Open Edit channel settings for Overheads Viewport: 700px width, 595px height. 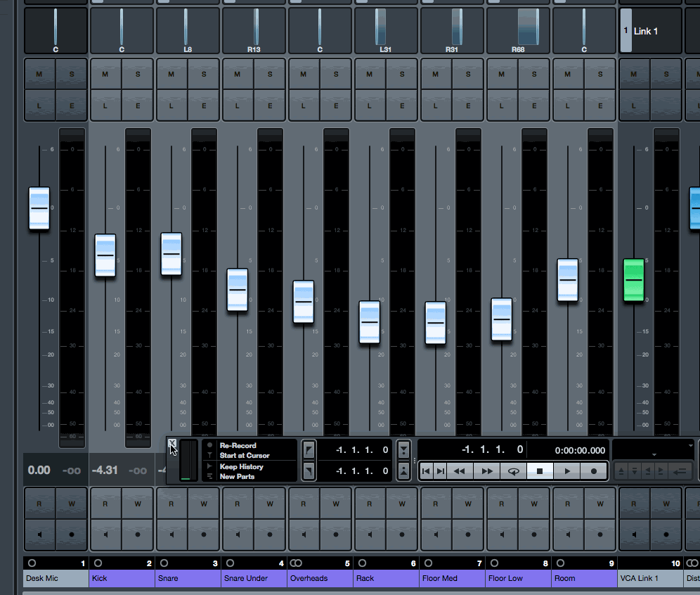click(x=336, y=105)
